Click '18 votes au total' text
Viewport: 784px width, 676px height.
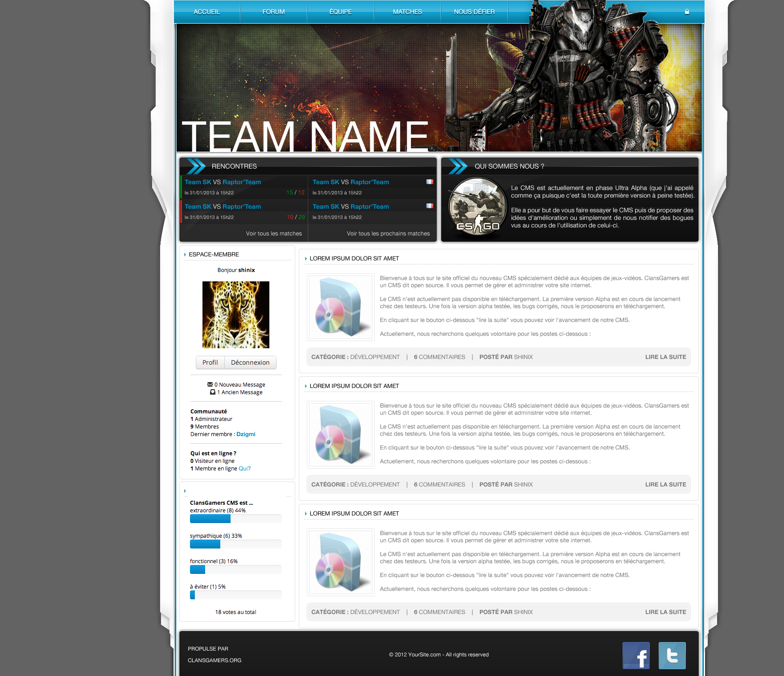click(x=235, y=612)
